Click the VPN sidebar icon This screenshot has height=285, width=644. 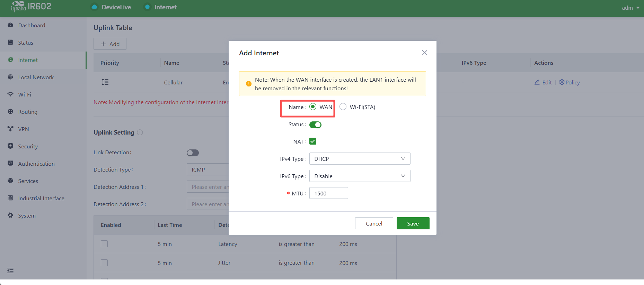pyautogui.click(x=10, y=129)
